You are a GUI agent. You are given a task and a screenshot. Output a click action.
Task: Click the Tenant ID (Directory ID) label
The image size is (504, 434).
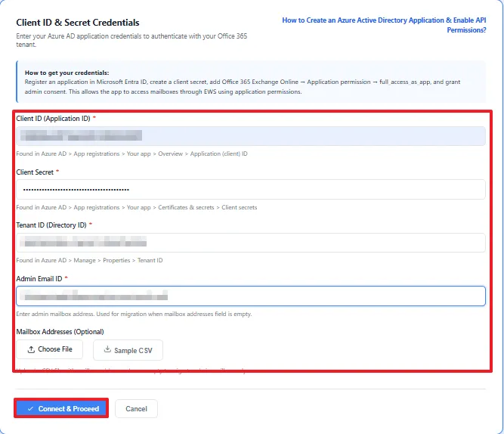click(51, 225)
